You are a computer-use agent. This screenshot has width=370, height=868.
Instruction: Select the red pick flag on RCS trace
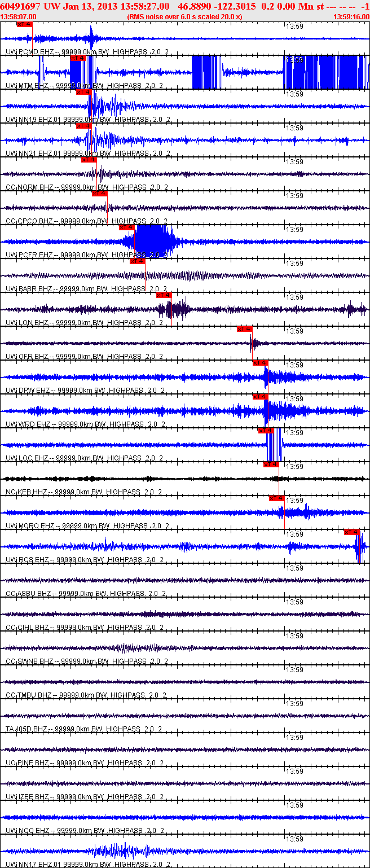click(x=352, y=532)
